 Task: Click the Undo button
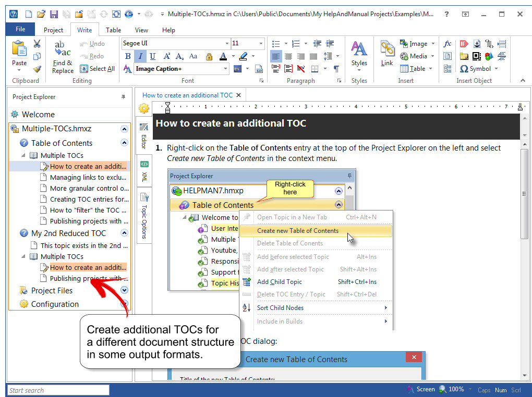92,44
